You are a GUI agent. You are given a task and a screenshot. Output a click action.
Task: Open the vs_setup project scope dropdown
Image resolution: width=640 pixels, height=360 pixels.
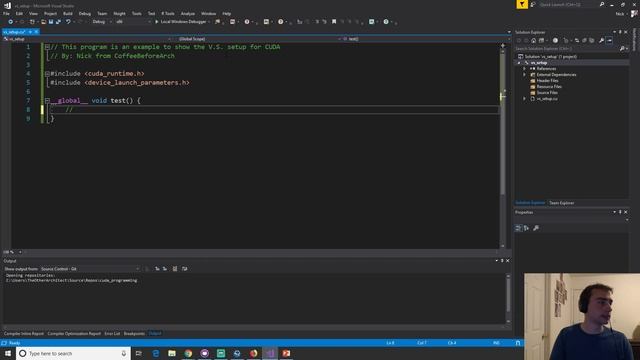87,39
